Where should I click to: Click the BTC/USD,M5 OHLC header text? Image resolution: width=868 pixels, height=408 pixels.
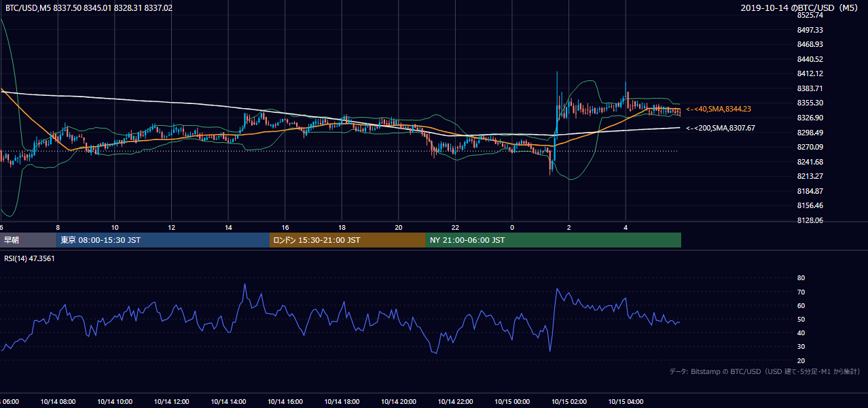(x=89, y=8)
